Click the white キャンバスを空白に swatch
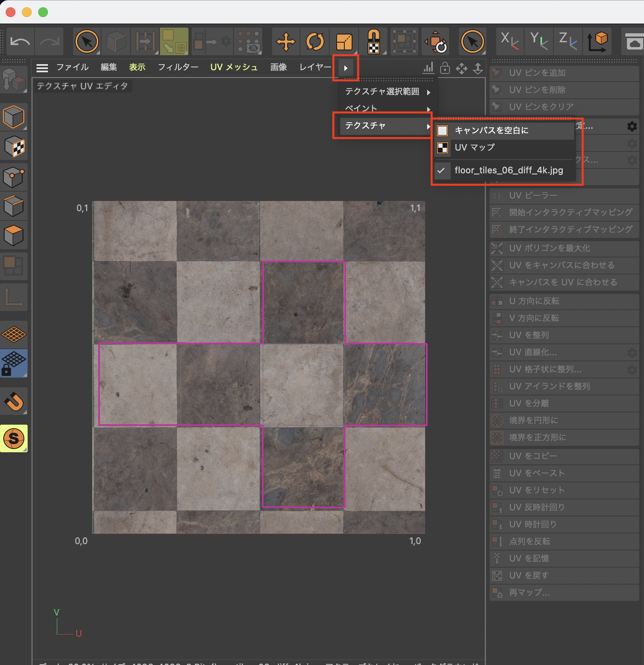The height and width of the screenshot is (665, 644). tap(442, 130)
